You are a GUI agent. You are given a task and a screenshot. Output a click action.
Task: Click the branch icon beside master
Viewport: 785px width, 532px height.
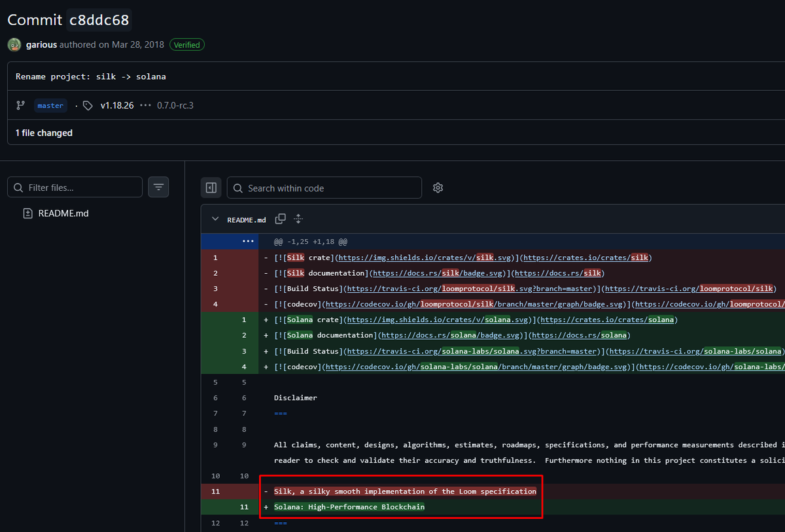click(21, 105)
